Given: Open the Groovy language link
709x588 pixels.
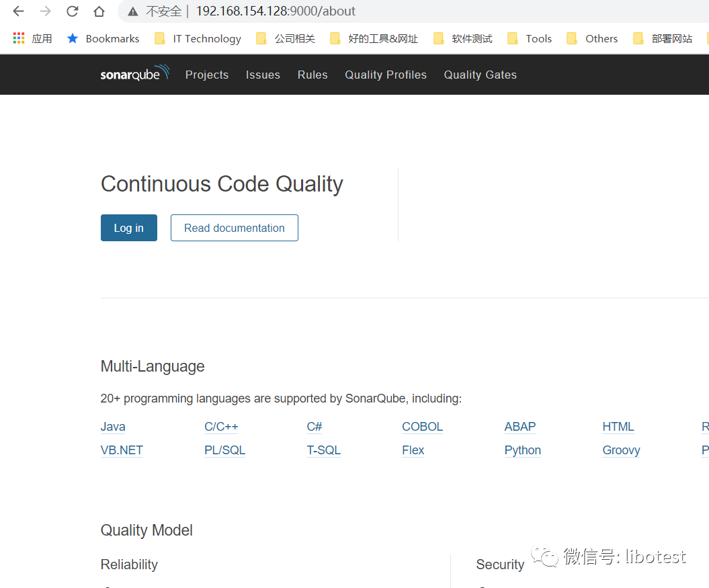Looking at the screenshot, I should (x=621, y=450).
